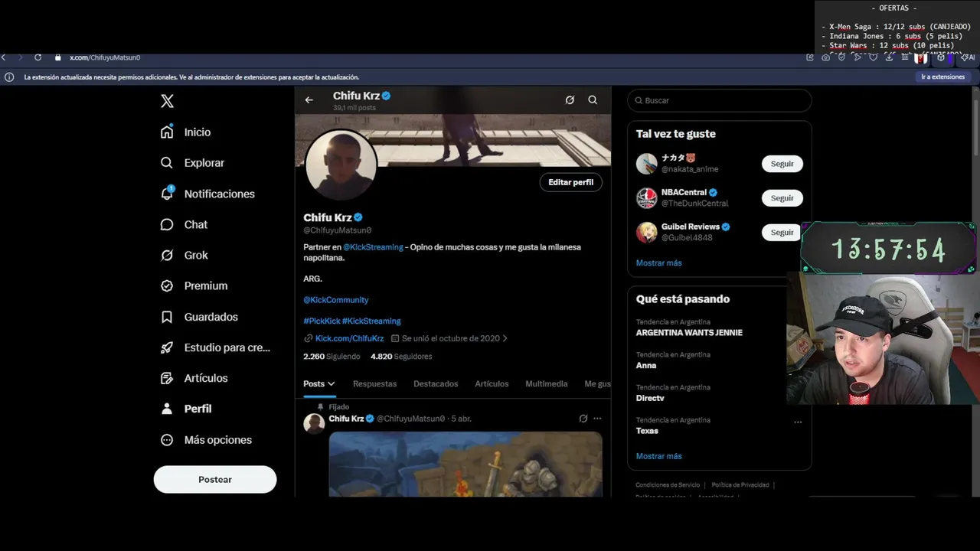980x551 pixels.
Task: Open Más opciones in the sidebar
Action: (x=206, y=440)
